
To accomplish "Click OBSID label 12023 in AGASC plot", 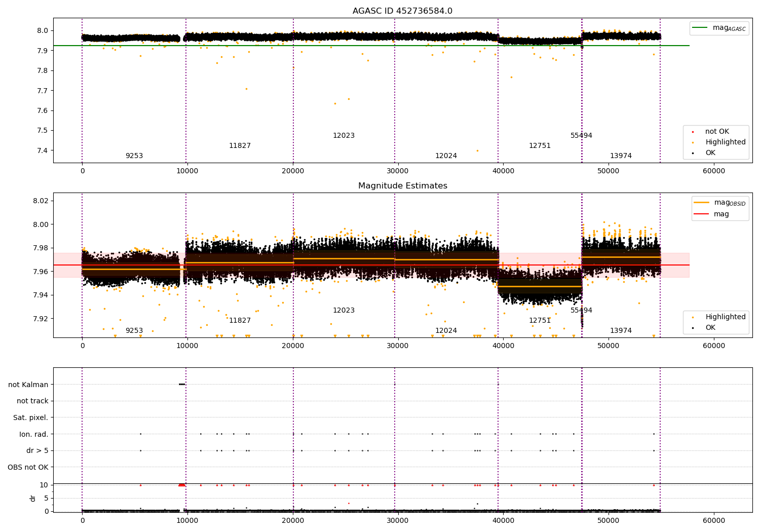I will click(x=344, y=136).
